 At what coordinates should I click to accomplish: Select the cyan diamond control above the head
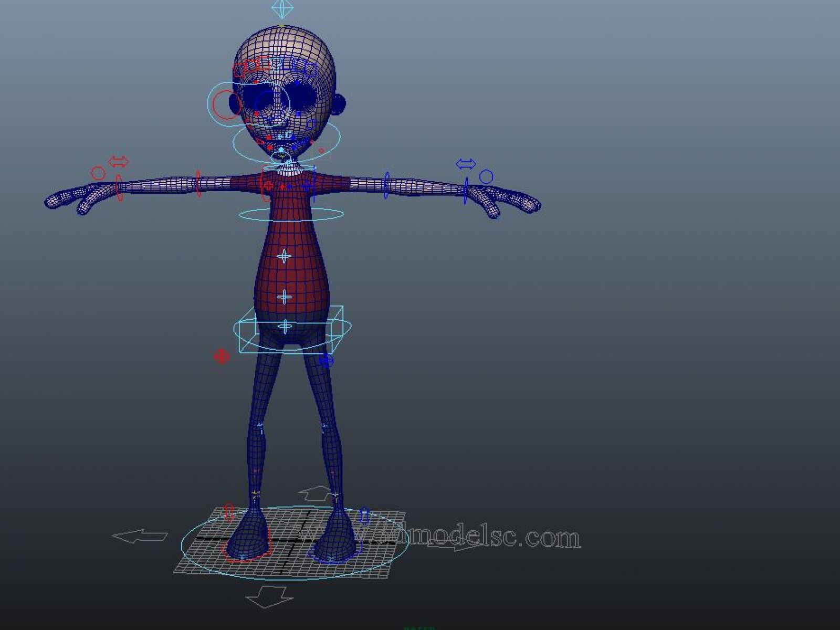pos(283,9)
